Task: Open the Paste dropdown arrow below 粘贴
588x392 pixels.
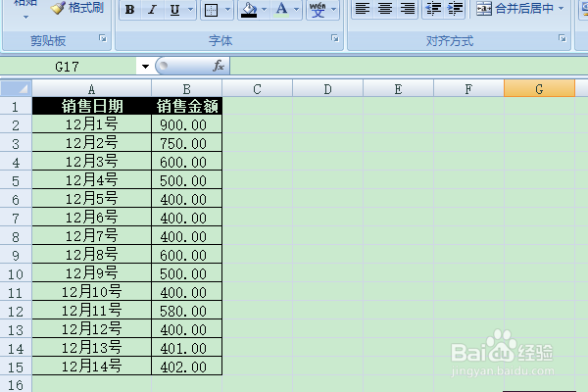Action: [25, 17]
